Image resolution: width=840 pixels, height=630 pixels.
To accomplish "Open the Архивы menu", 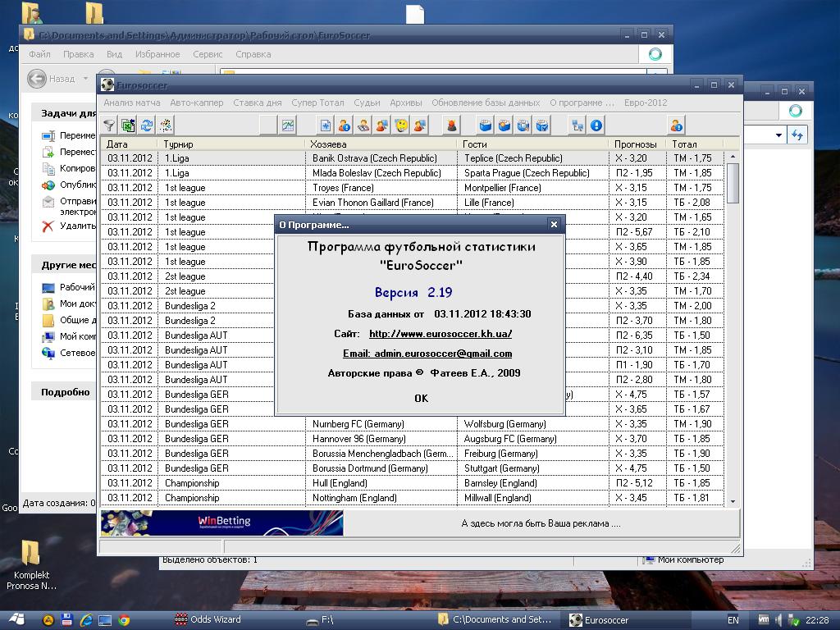I will 406,103.
